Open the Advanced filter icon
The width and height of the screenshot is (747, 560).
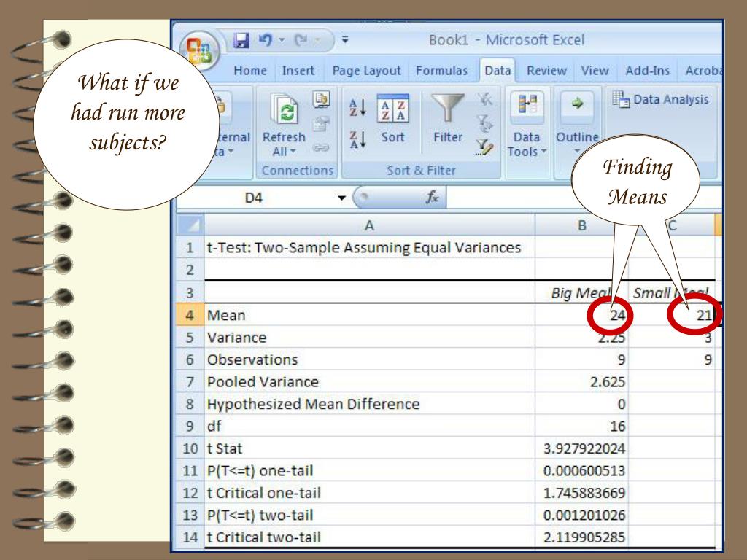pos(485,147)
